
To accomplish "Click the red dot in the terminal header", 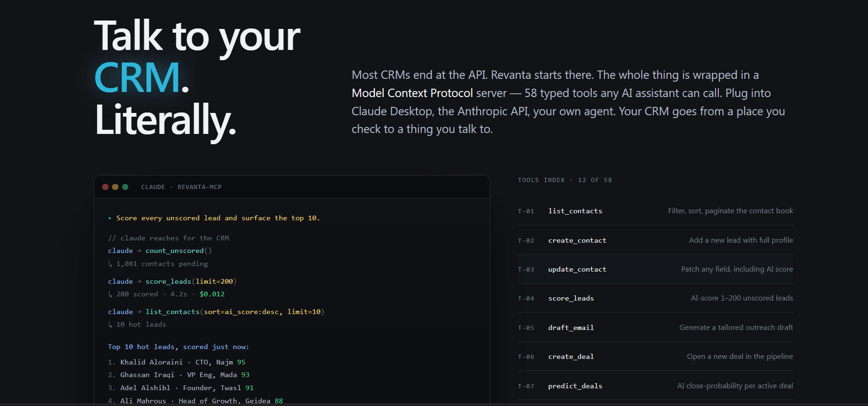I will click(x=105, y=187).
